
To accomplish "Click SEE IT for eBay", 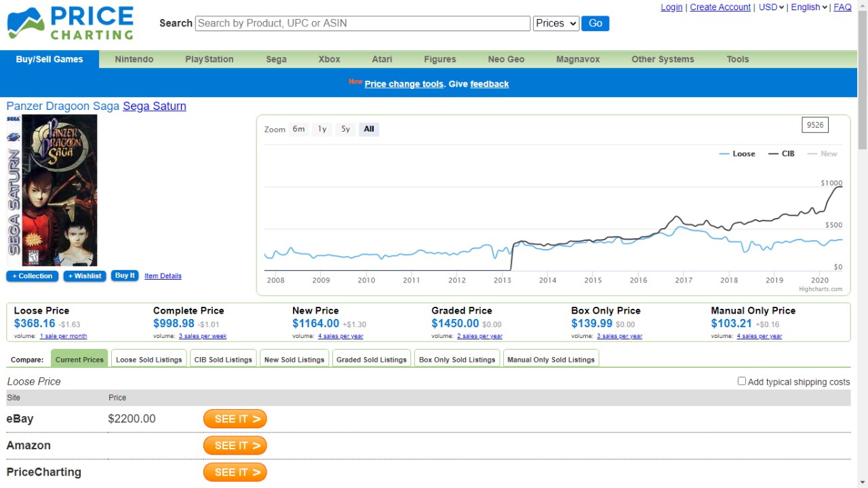I will (x=235, y=419).
